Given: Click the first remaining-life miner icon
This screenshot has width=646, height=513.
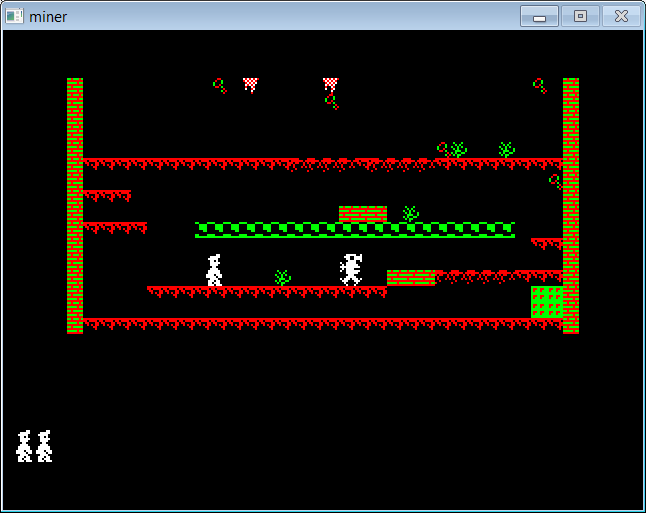Looking at the screenshot, I should (24, 446).
